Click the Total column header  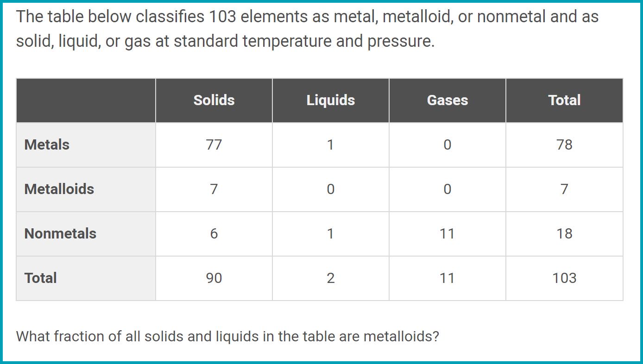[x=564, y=100]
